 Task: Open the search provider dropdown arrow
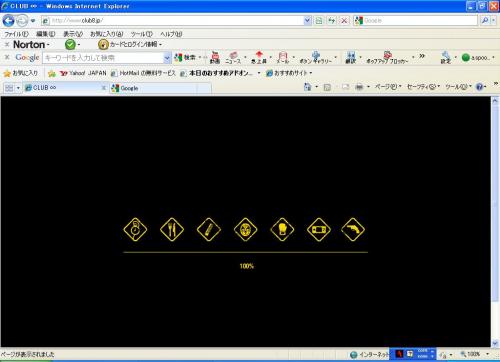coord(494,21)
